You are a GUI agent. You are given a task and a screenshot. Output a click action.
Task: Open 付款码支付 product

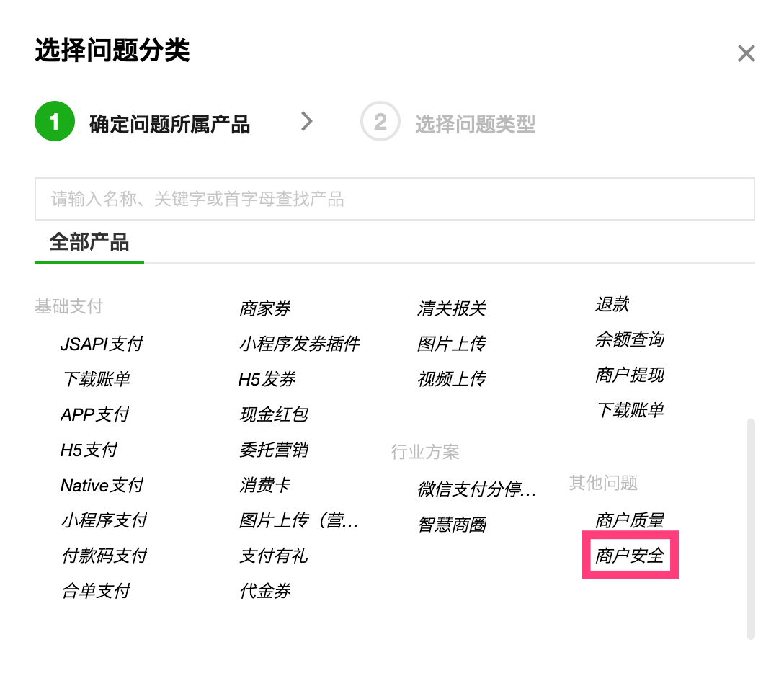[104, 556]
